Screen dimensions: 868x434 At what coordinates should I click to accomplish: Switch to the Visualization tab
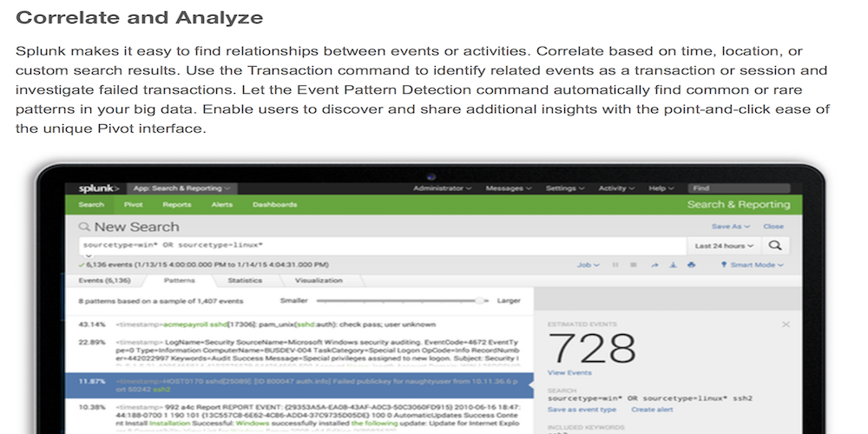click(x=319, y=280)
